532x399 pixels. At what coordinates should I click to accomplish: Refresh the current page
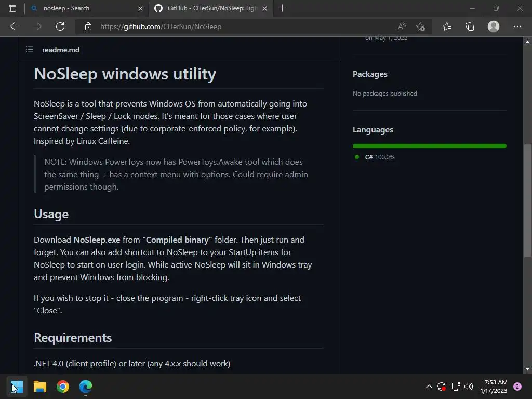pos(60,26)
